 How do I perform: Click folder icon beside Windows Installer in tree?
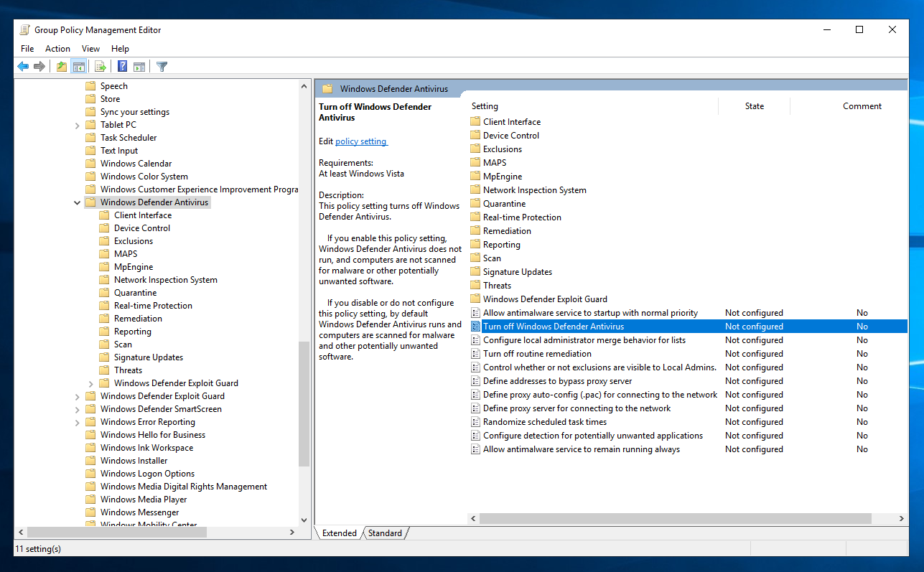tap(90, 461)
